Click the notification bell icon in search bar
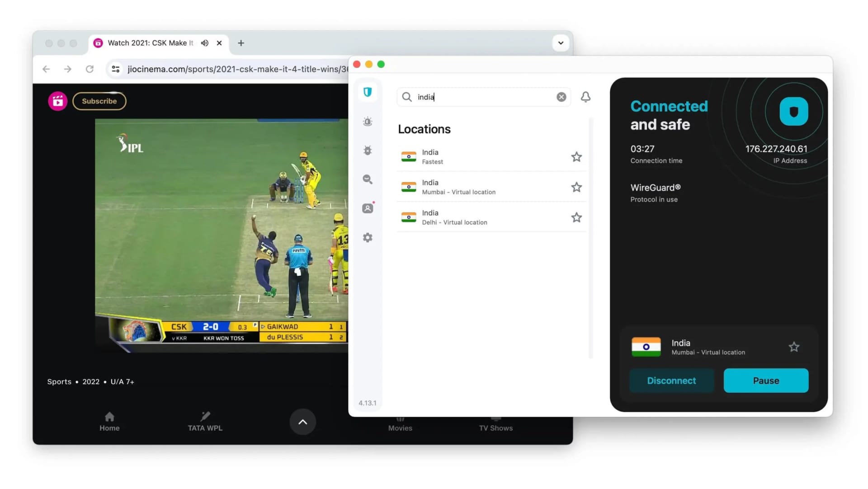Viewport: 868px width, 489px height. 586,97
